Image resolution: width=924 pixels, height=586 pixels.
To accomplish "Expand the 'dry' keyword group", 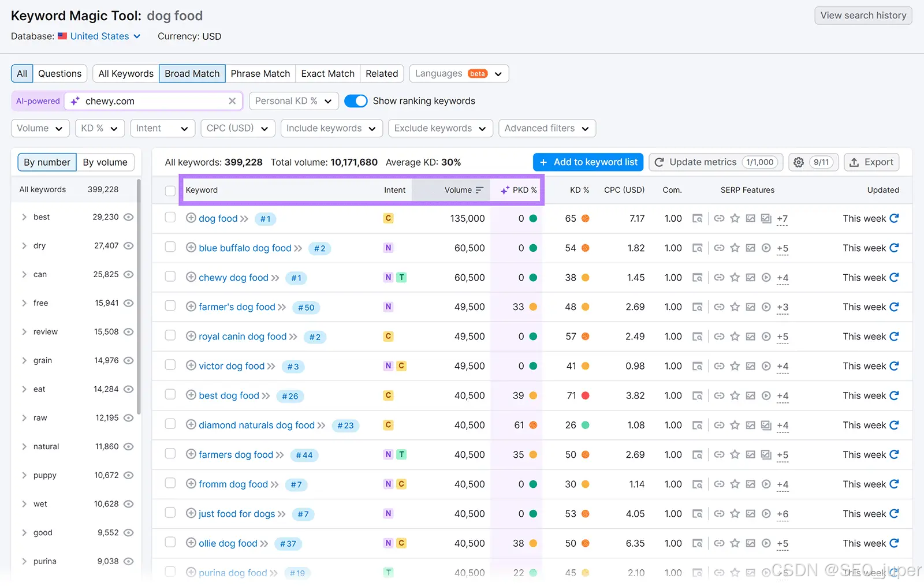I will [24, 245].
